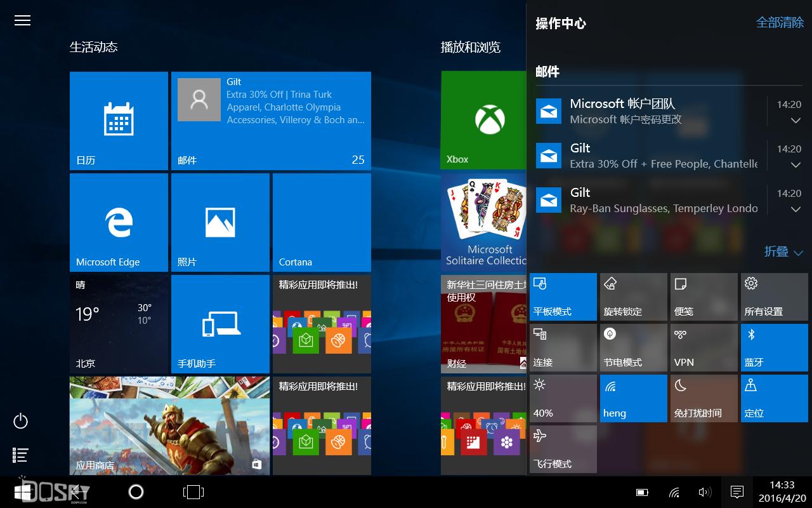The width and height of the screenshot is (812, 508).
Task: Open the hamburger menu at top left
Action: (x=22, y=20)
